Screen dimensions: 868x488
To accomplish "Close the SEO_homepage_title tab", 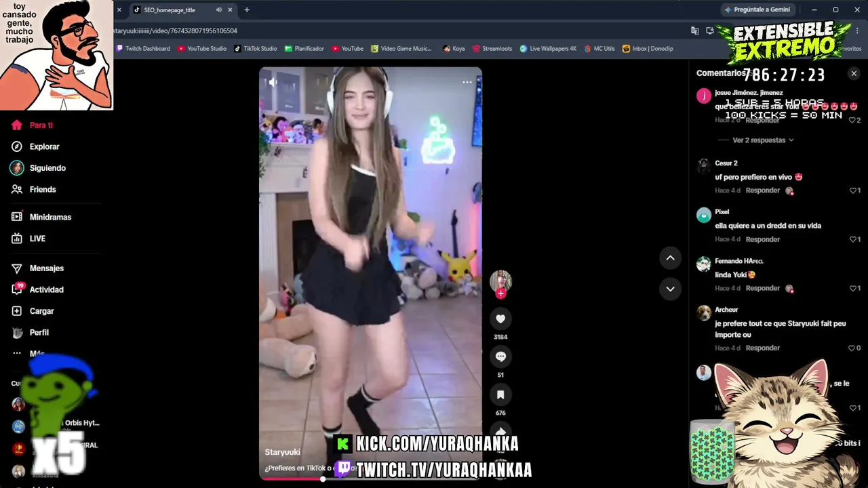I will pyautogui.click(x=230, y=10).
